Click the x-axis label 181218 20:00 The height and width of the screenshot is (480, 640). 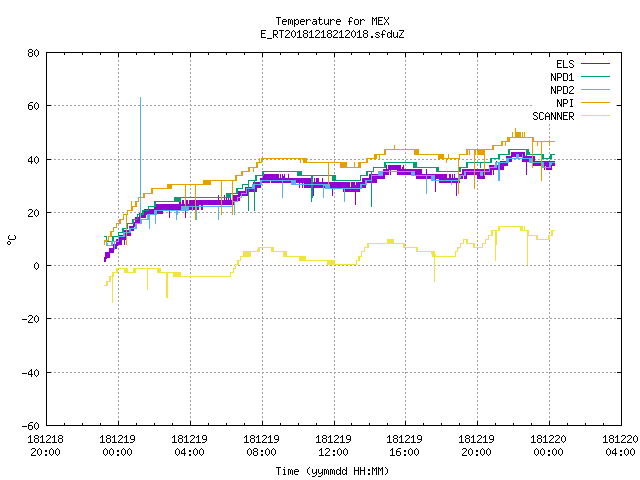pos(45,446)
